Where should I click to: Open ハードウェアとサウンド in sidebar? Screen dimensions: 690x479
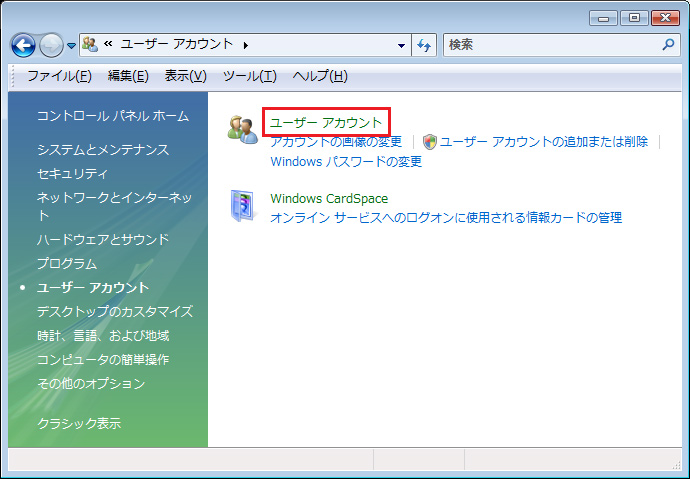103,239
